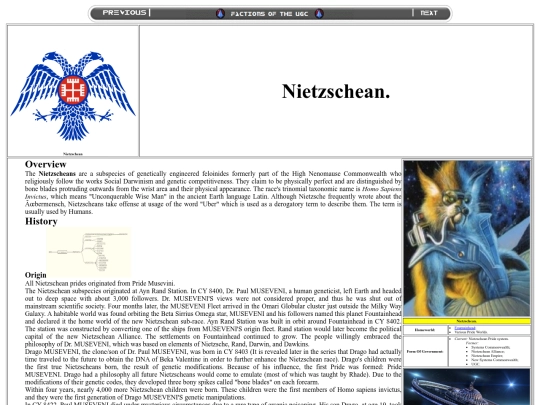Screen dimensions: 540x405
Task: Open the Factions of the UGC index
Action: pyautogui.click(x=269, y=14)
